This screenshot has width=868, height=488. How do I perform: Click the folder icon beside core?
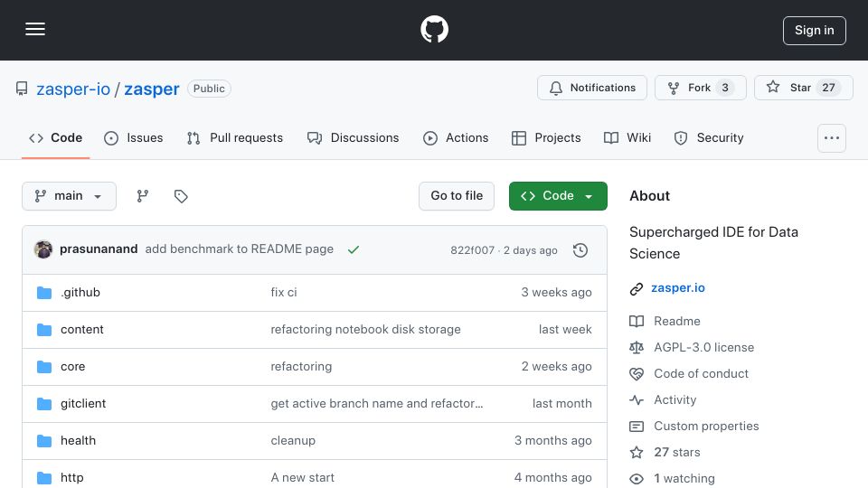(44, 367)
